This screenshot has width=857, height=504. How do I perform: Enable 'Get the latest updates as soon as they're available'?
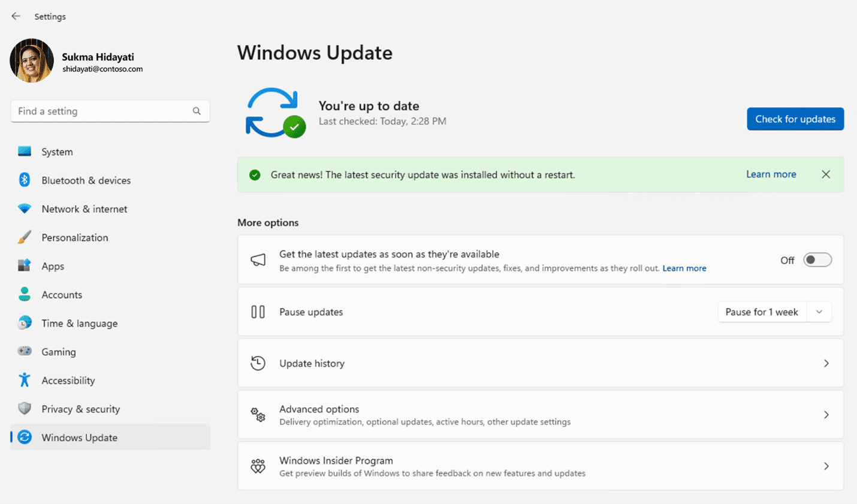[817, 259]
